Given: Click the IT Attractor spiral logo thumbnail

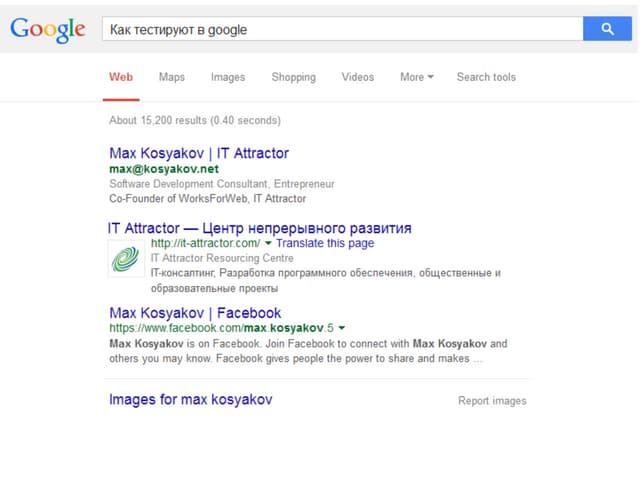Looking at the screenshot, I should point(126,259).
